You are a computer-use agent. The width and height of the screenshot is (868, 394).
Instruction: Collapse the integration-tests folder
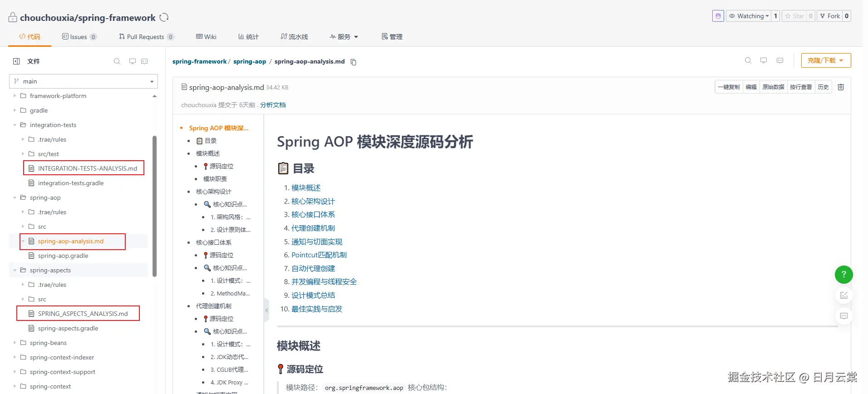[x=15, y=125]
